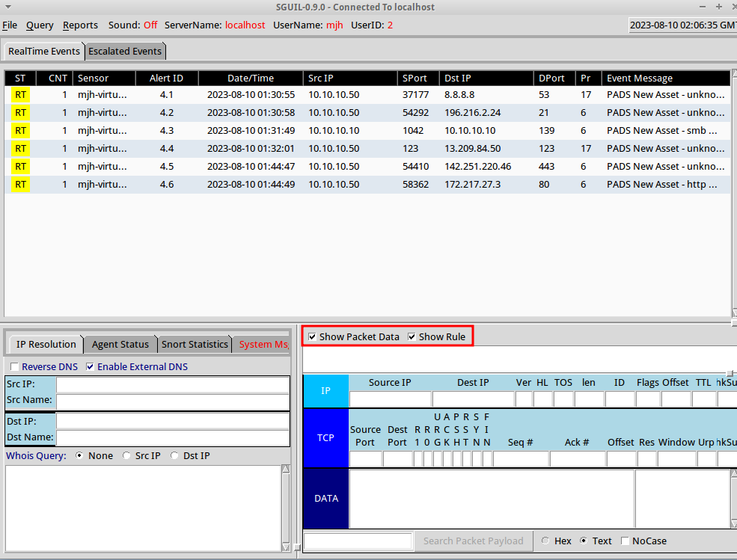
Task: Click the Src Name input field
Action: coord(173,401)
